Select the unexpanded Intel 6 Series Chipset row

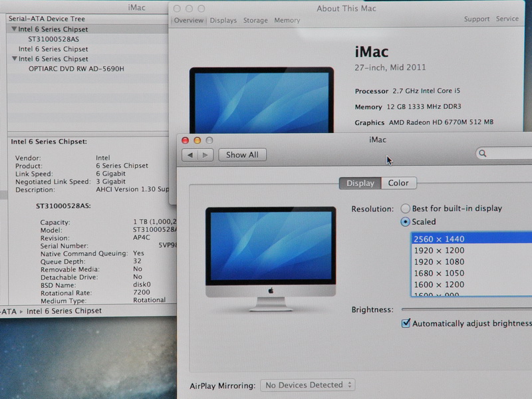(53, 49)
